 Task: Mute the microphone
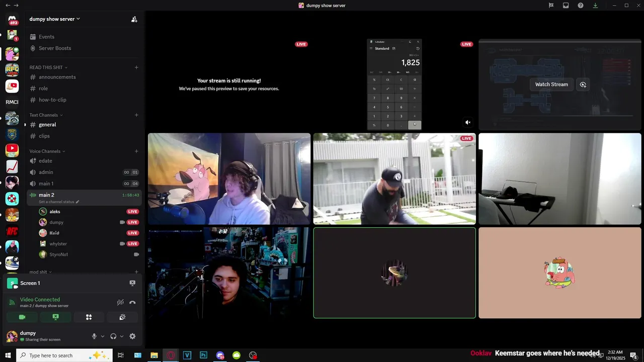(94, 336)
